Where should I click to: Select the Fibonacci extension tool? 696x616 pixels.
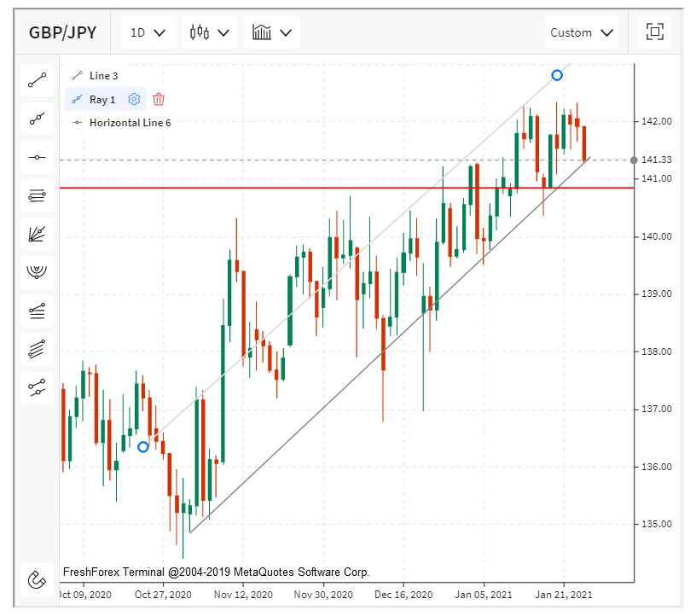pyautogui.click(x=38, y=311)
